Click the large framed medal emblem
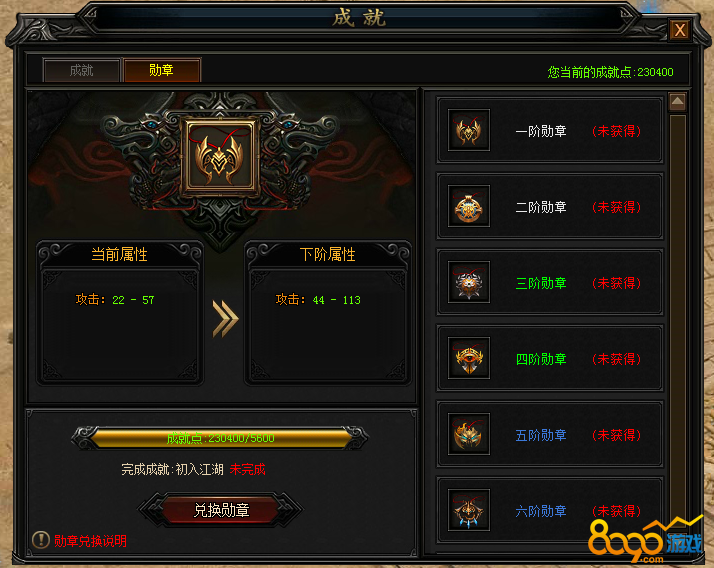714x568 pixels. click(x=220, y=155)
